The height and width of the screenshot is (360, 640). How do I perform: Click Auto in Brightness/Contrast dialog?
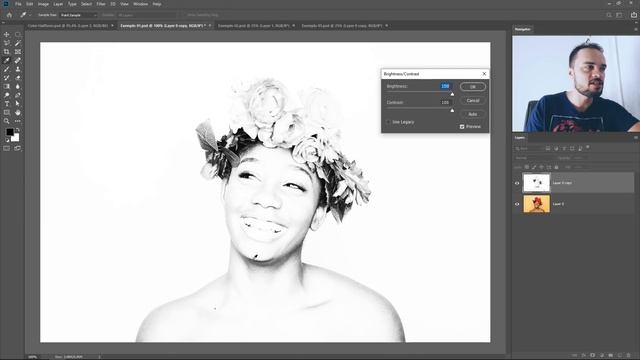coord(473,114)
